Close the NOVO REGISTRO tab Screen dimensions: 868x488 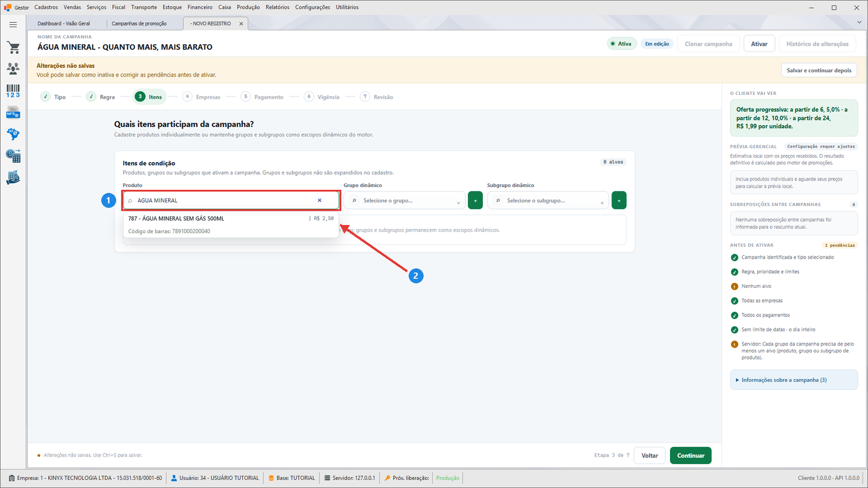click(241, 23)
